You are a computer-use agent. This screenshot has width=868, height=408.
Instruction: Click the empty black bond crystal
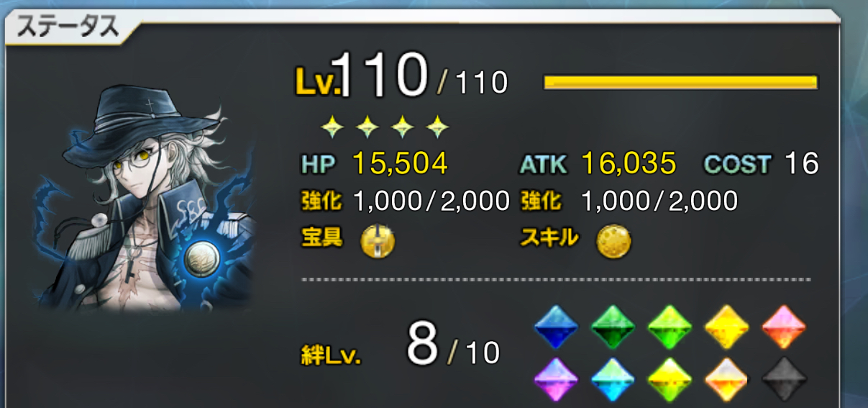click(x=783, y=379)
